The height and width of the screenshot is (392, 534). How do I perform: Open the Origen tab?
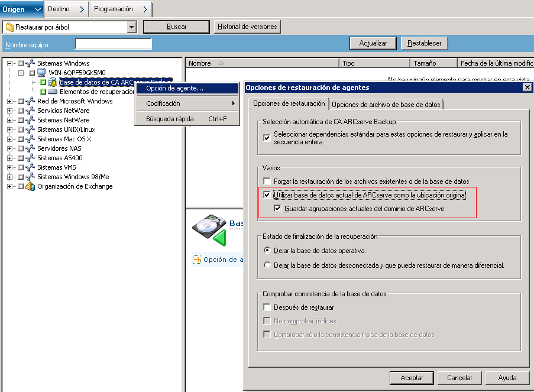coord(21,9)
